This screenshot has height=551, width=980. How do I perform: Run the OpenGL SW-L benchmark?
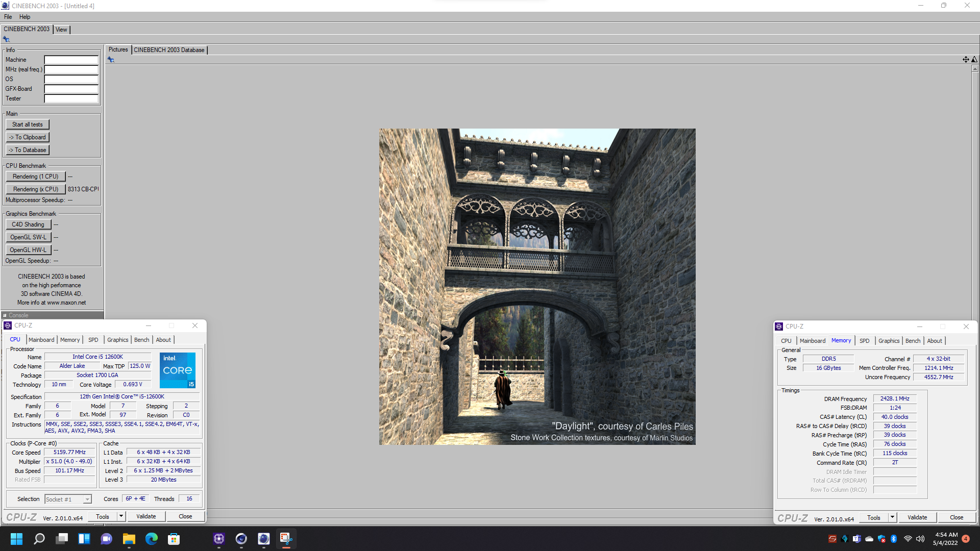28,237
